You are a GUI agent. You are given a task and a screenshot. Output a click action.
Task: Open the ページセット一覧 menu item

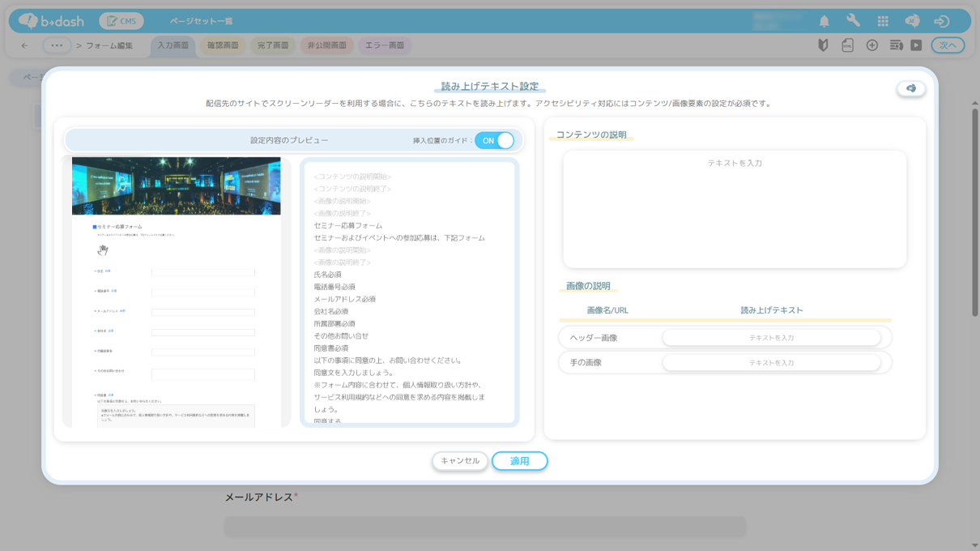click(x=201, y=21)
